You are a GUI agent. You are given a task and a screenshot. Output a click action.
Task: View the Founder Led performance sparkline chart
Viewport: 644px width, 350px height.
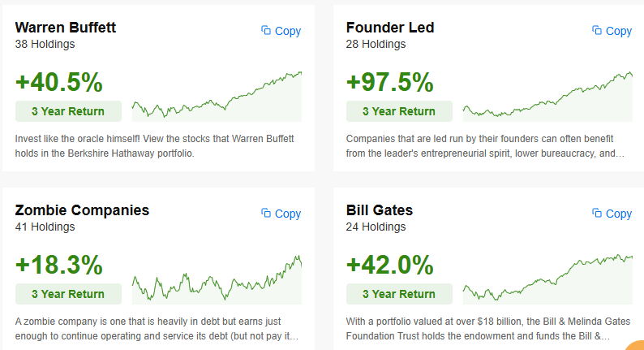click(x=548, y=97)
